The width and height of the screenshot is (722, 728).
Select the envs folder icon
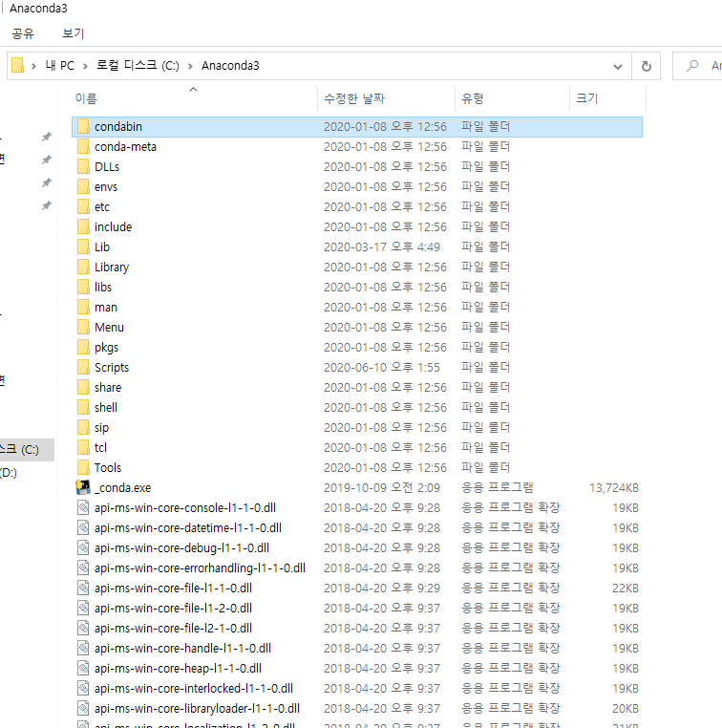83,186
